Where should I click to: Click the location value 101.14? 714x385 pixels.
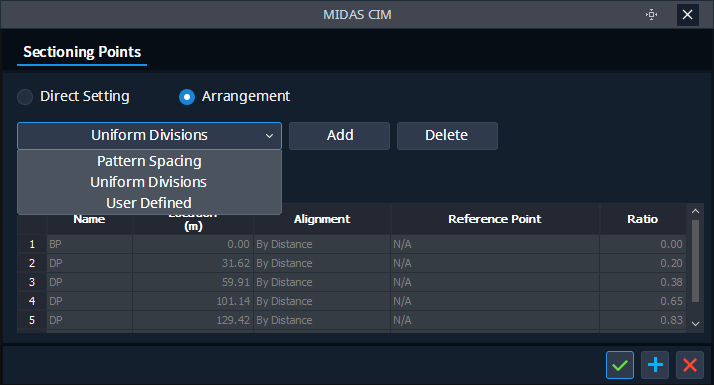193,301
